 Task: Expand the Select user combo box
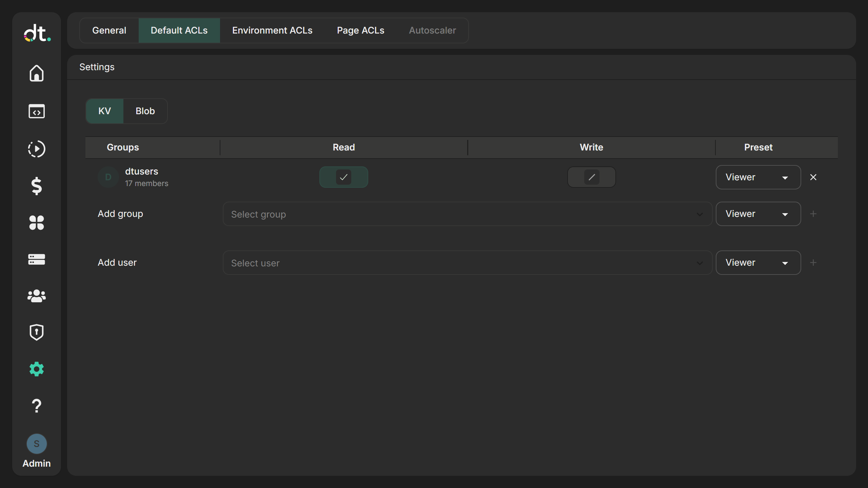click(x=467, y=263)
